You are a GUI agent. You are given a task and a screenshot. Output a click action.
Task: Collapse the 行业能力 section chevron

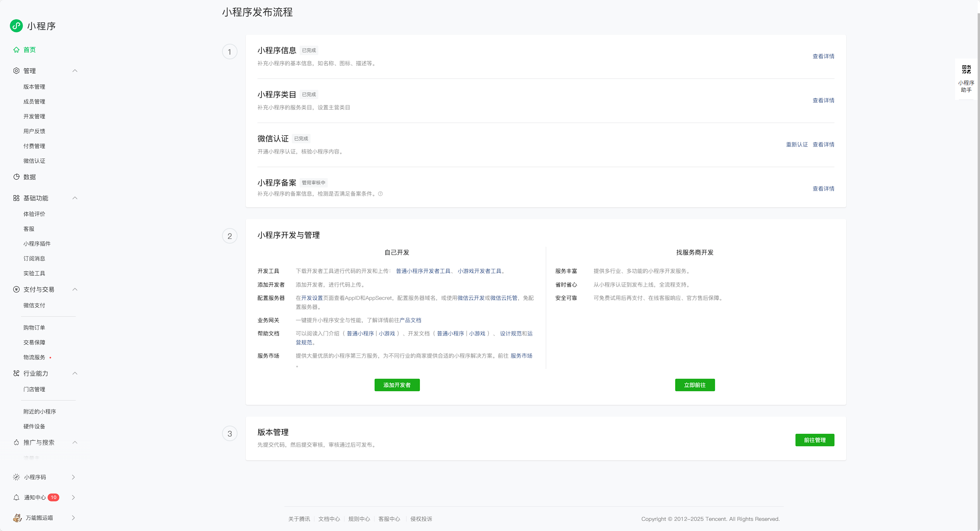click(x=75, y=373)
